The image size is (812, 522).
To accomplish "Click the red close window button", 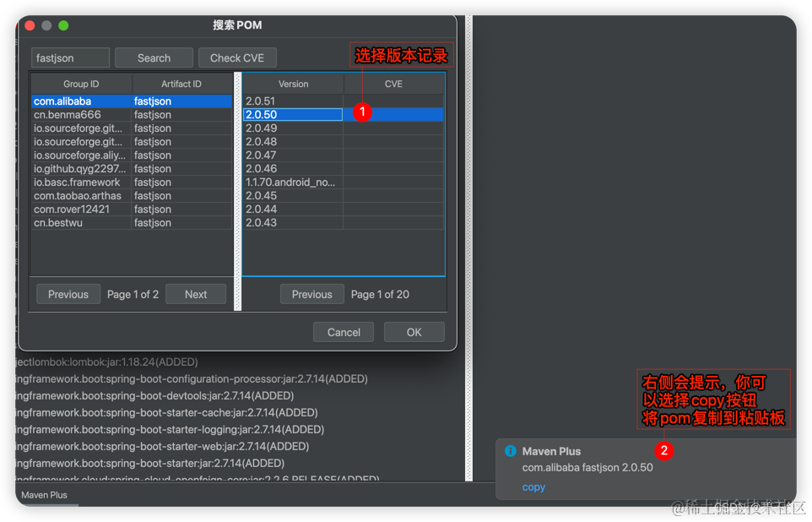I will [30, 25].
